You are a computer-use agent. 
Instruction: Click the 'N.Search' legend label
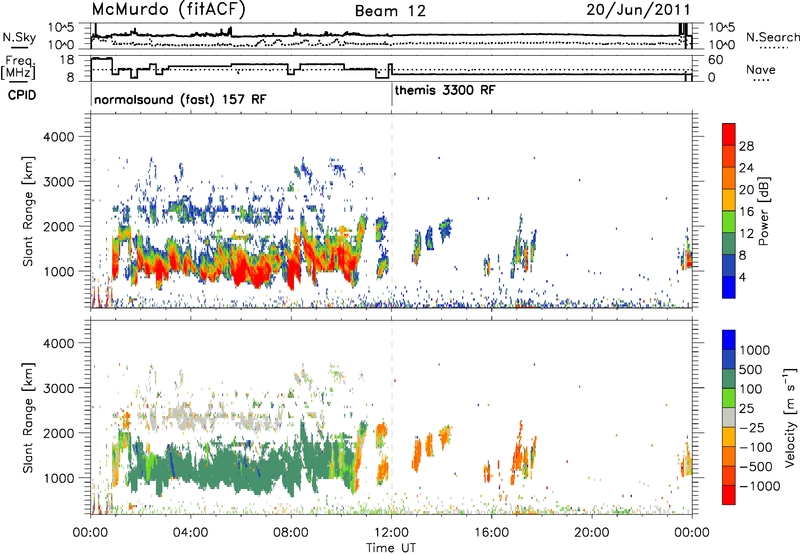(x=772, y=37)
